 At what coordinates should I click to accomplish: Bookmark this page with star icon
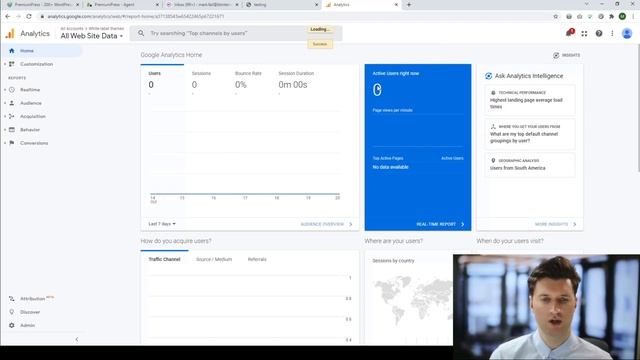(555, 16)
